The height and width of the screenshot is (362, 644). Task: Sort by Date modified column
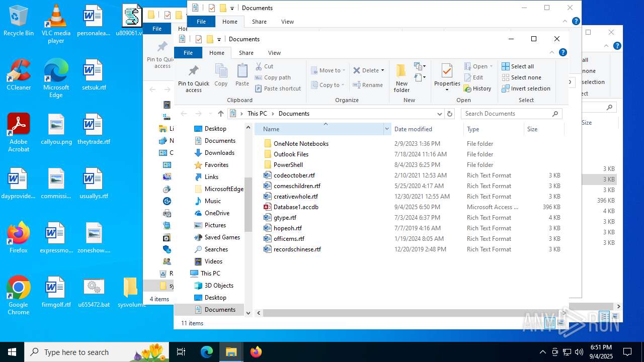[427, 129]
